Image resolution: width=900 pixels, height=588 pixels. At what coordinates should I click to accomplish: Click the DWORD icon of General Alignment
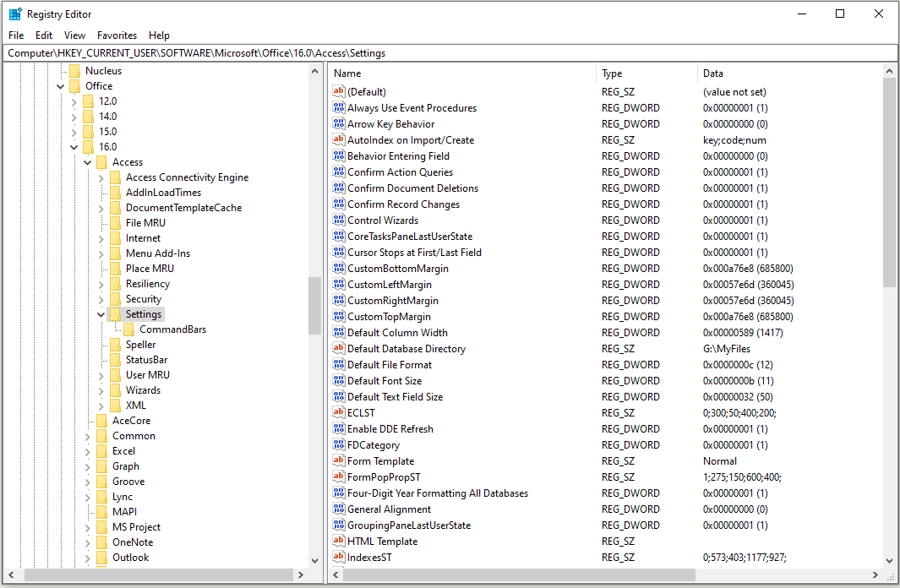pos(339,509)
